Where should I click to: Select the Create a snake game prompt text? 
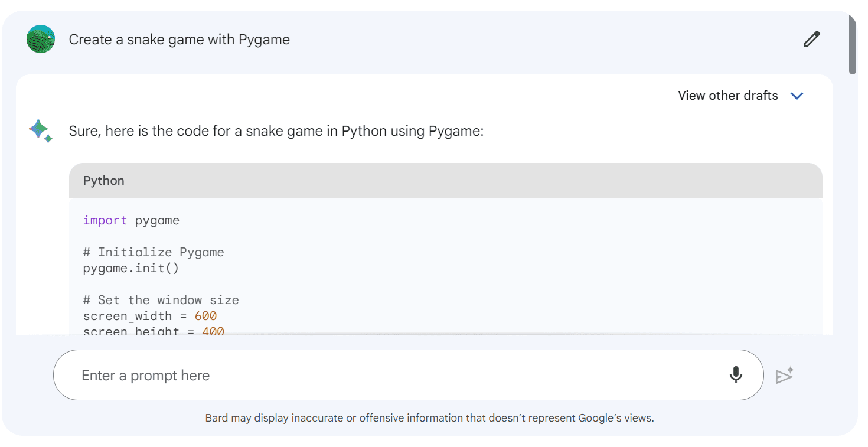click(x=180, y=40)
